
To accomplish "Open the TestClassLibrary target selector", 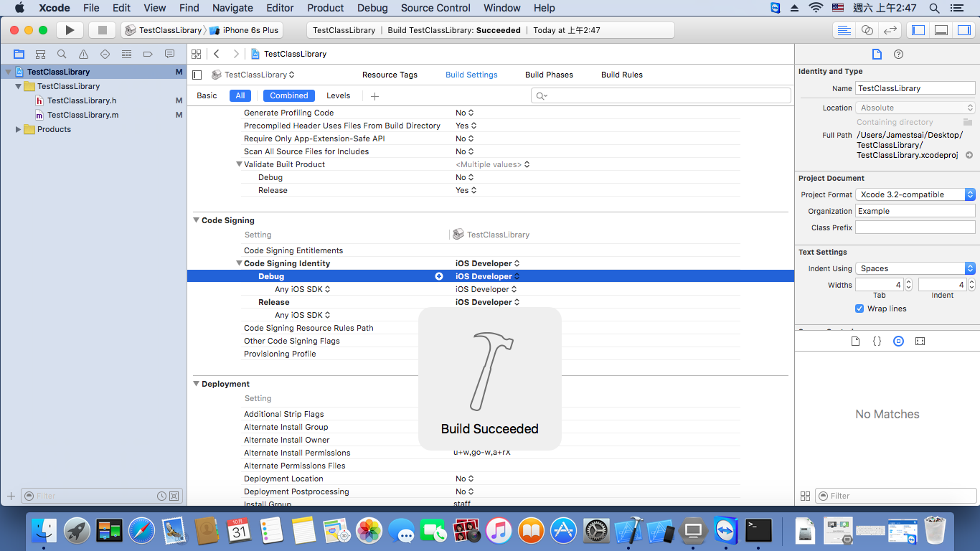I will (x=253, y=75).
